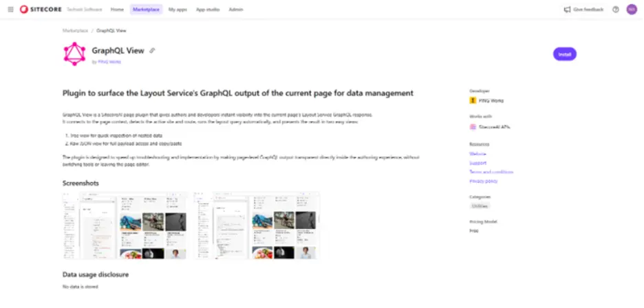Click the Sitecore logo

[x=41, y=10]
